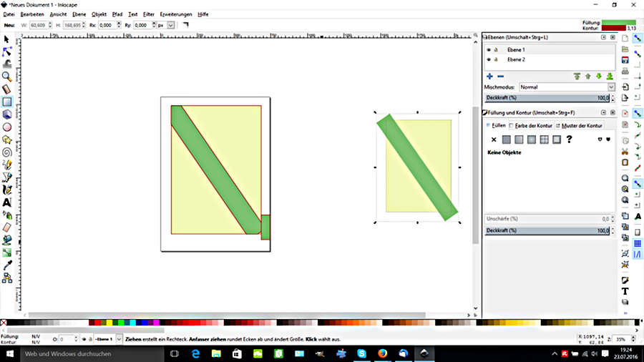Open the Erweiterungen menu
The height and width of the screenshot is (362, 644).
click(x=175, y=14)
